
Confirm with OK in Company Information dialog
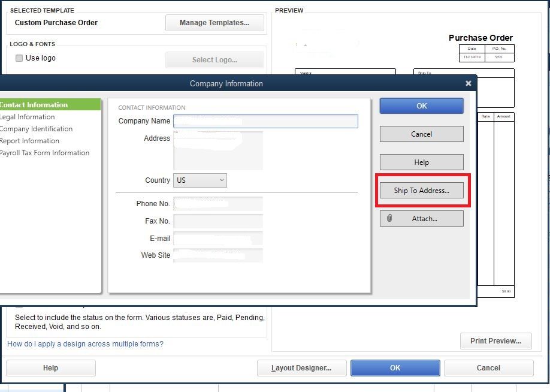tap(422, 105)
